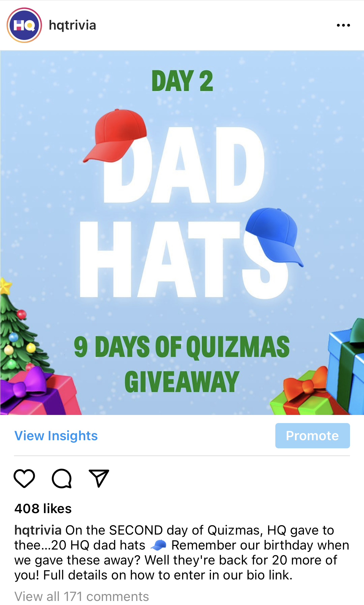The height and width of the screenshot is (605, 364).
Task: Tap the blue cap emoji in caption
Action: click(158, 545)
